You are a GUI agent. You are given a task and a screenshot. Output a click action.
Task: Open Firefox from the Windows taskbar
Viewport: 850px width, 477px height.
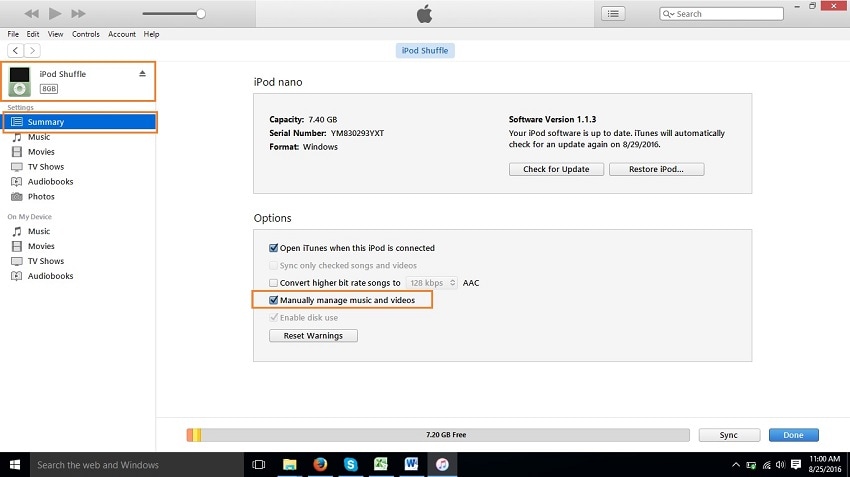[320, 465]
